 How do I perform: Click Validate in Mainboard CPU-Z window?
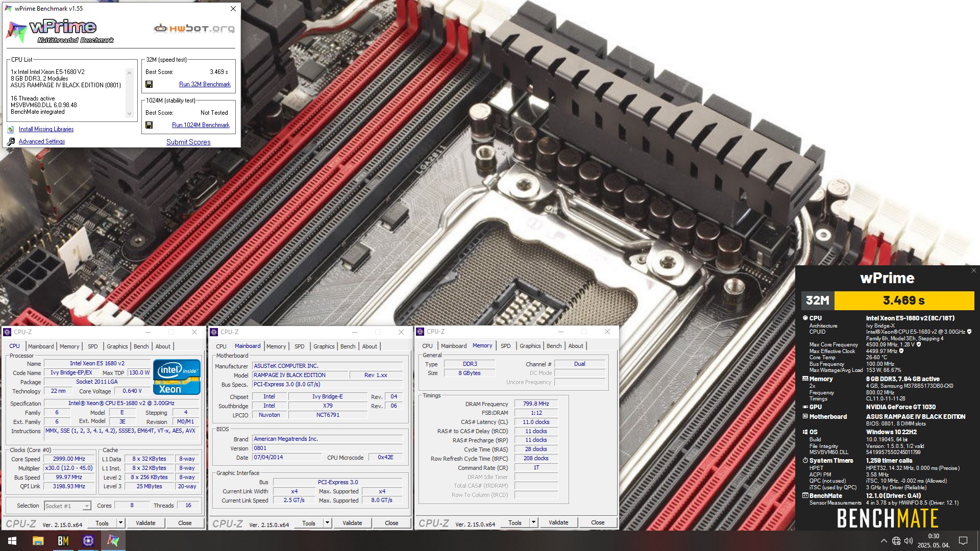click(352, 523)
